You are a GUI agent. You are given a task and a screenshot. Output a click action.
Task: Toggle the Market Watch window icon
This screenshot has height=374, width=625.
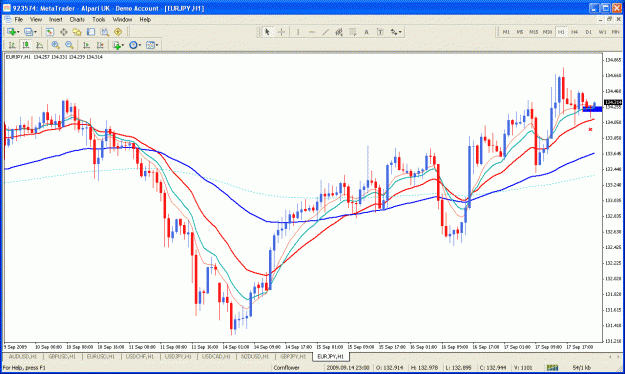tap(49, 32)
